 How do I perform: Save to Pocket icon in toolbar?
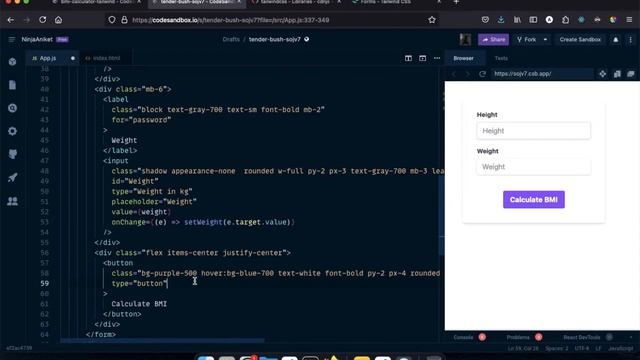[x=485, y=20]
